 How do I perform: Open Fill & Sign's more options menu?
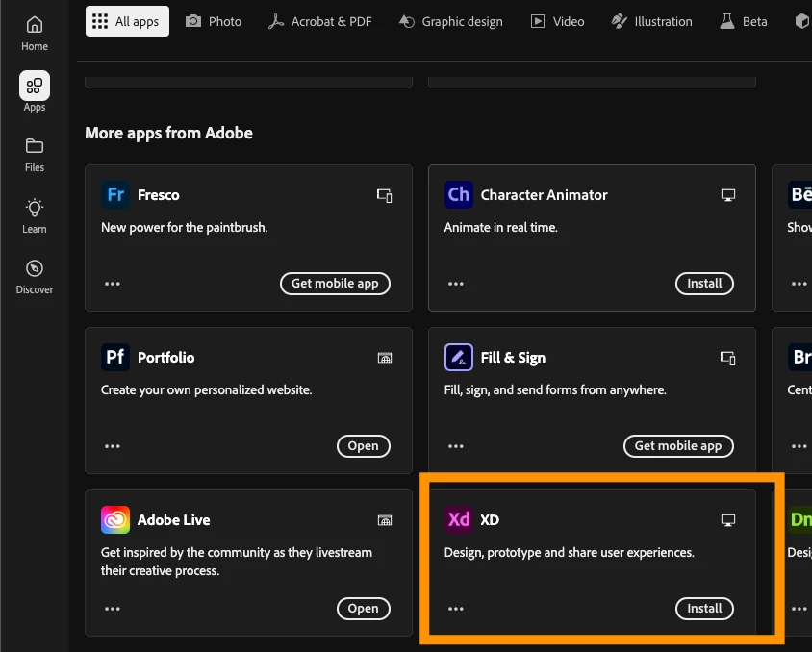coord(456,446)
